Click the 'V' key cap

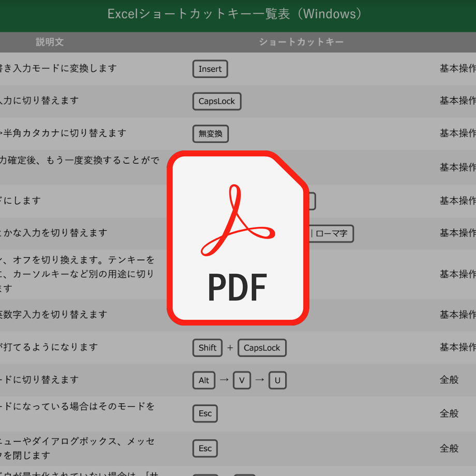tap(242, 380)
